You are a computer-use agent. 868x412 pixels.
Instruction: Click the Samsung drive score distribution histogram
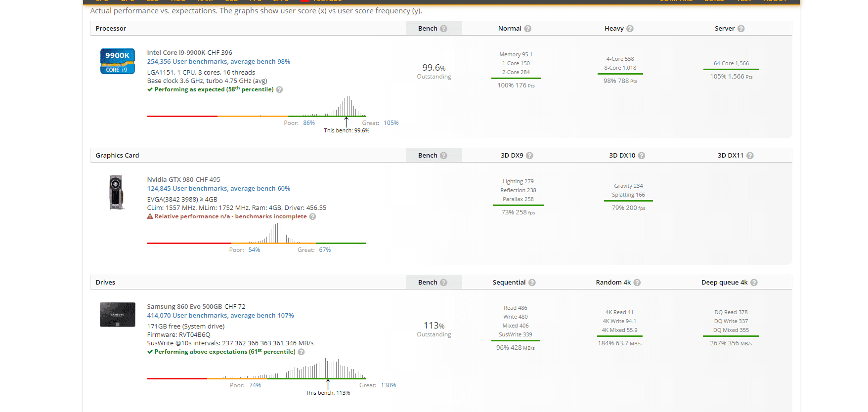[x=256, y=369]
